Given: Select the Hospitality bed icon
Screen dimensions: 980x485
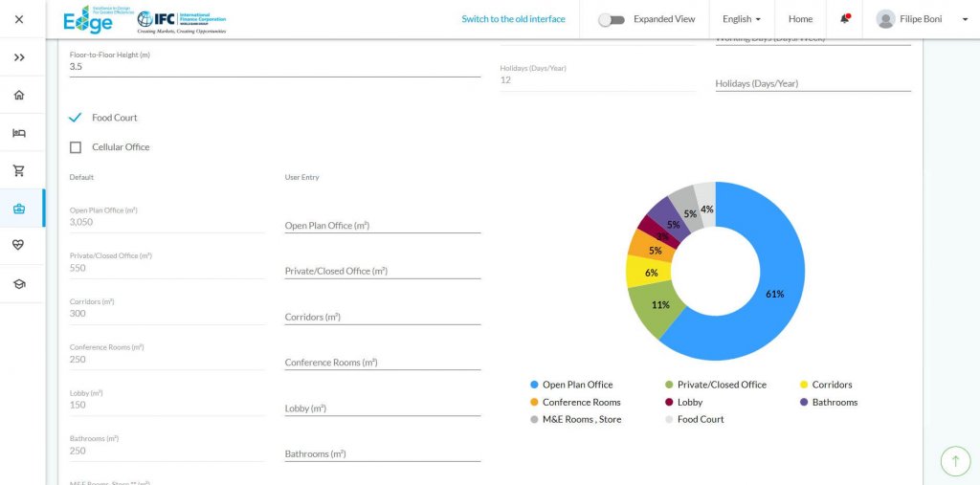Looking at the screenshot, I should 19,133.
